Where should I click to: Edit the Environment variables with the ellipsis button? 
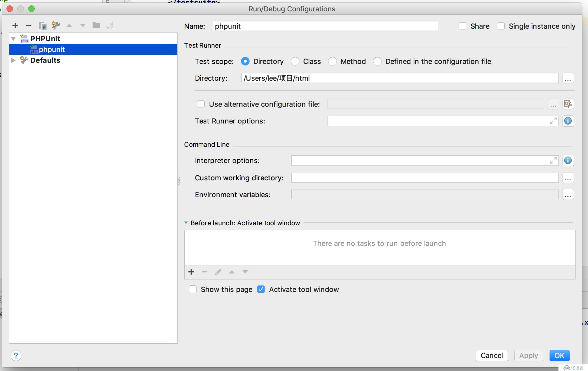(568, 195)
